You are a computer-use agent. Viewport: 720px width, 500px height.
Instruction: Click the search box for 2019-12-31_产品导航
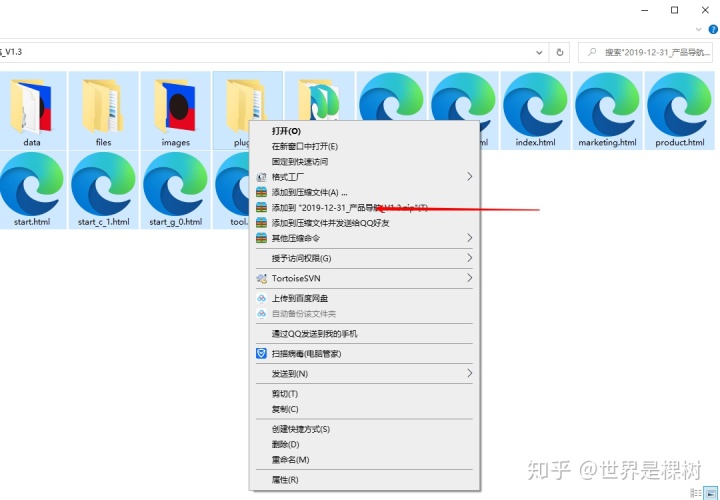tap(646, 52)
